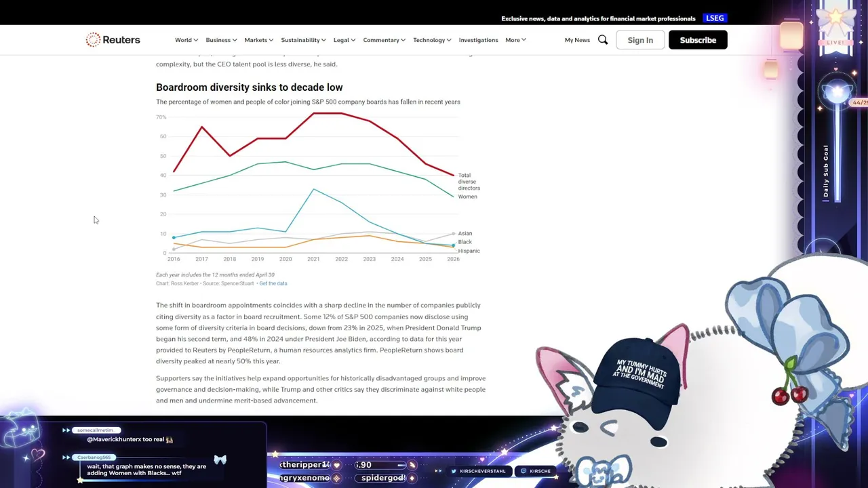Click chat username "Caerbanog565"
Viewport: 868px width, 488px height.
(x=94, y=457)
